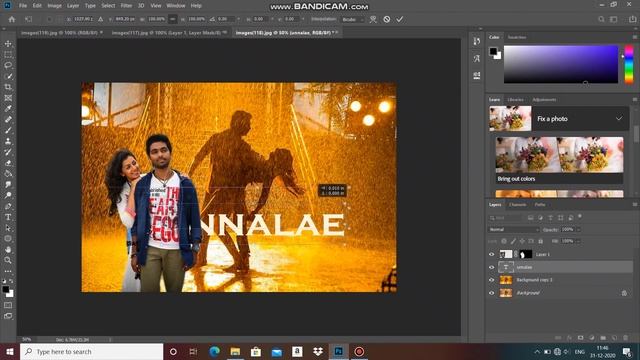Screen dimensions: 640x360
Task: Hide Background copy 3 layer eye
Action: coord(491,280)
